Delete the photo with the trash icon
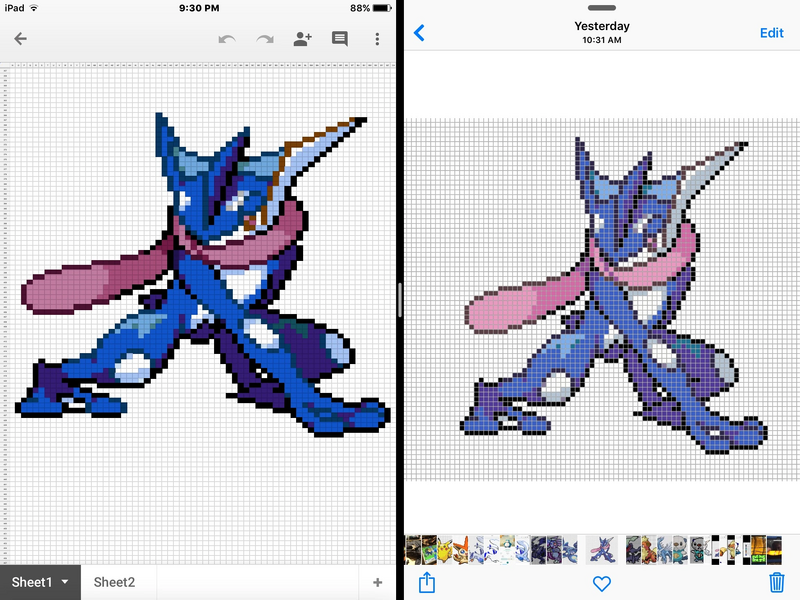800x600 pixels. coord(776,582)
